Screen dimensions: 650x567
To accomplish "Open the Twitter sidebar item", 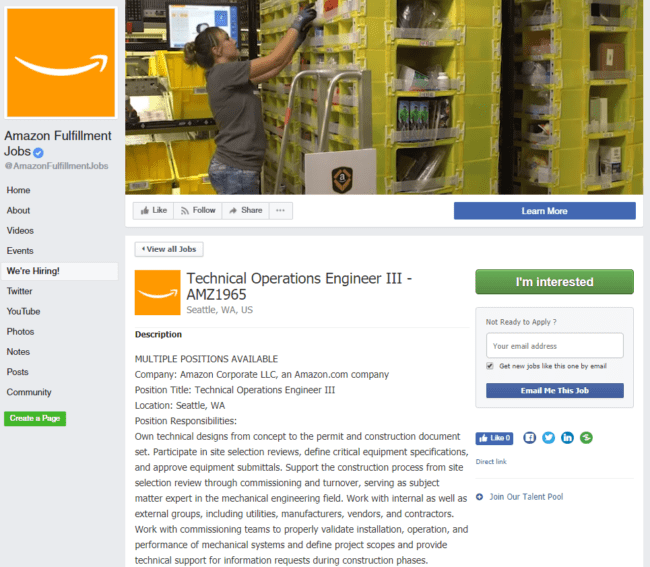I will (19, 291).
